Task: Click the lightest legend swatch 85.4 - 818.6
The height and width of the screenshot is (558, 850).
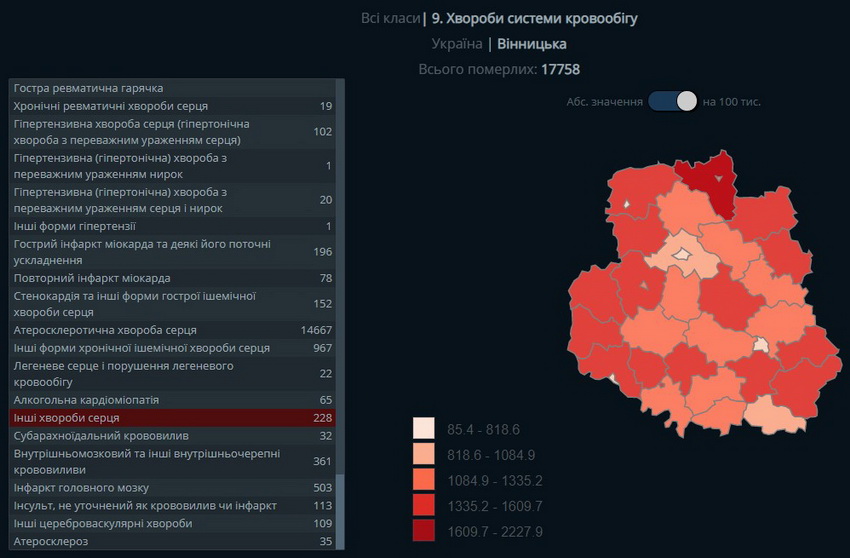Action: (424, 428)
